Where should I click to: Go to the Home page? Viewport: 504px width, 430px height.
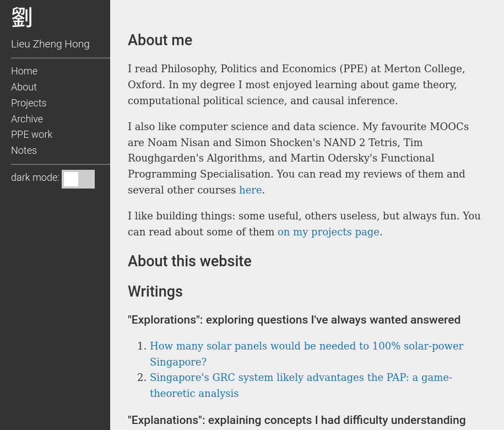(24, 71)
